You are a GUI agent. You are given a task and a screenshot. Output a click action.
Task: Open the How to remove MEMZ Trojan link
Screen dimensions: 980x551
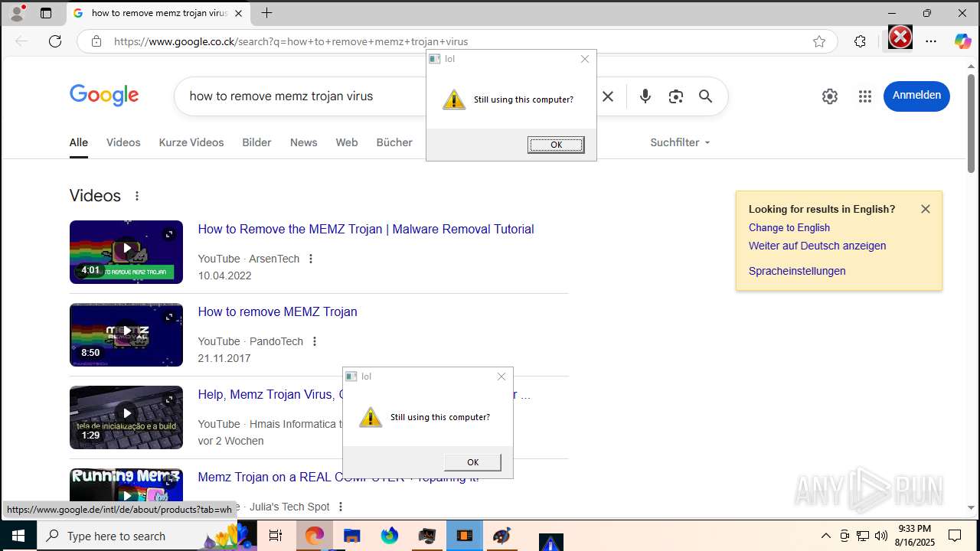(x=277, y=311)
